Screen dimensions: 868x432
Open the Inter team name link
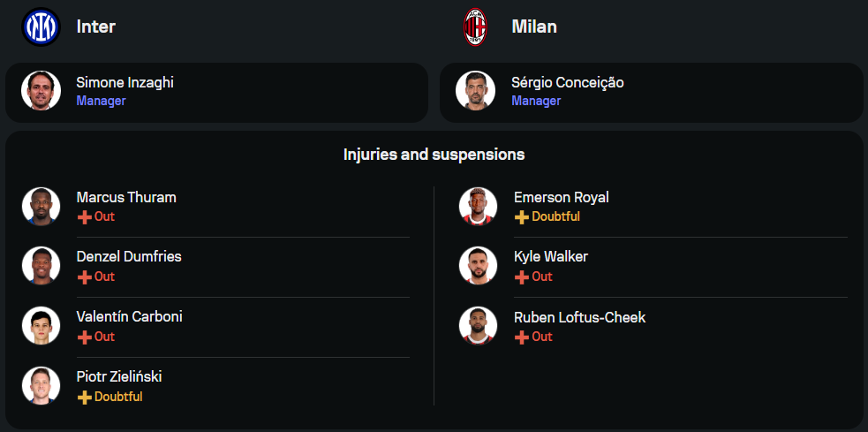[96, 27]
